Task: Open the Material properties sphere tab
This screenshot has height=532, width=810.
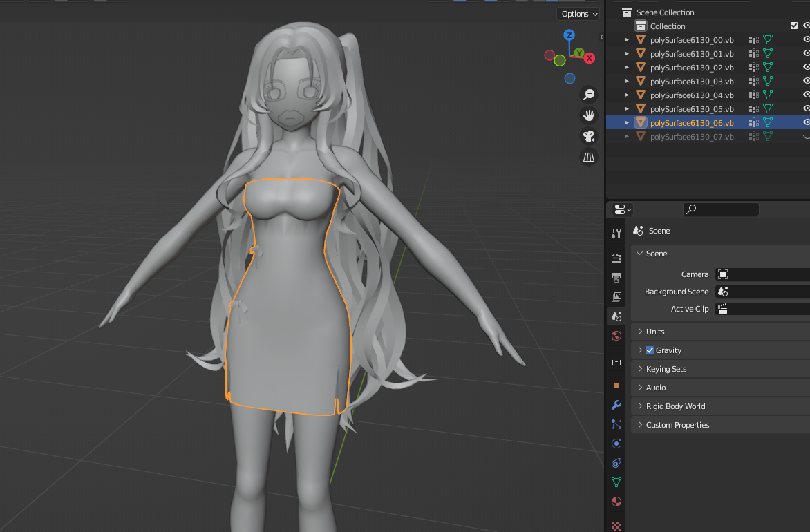Action: [616, 502]
